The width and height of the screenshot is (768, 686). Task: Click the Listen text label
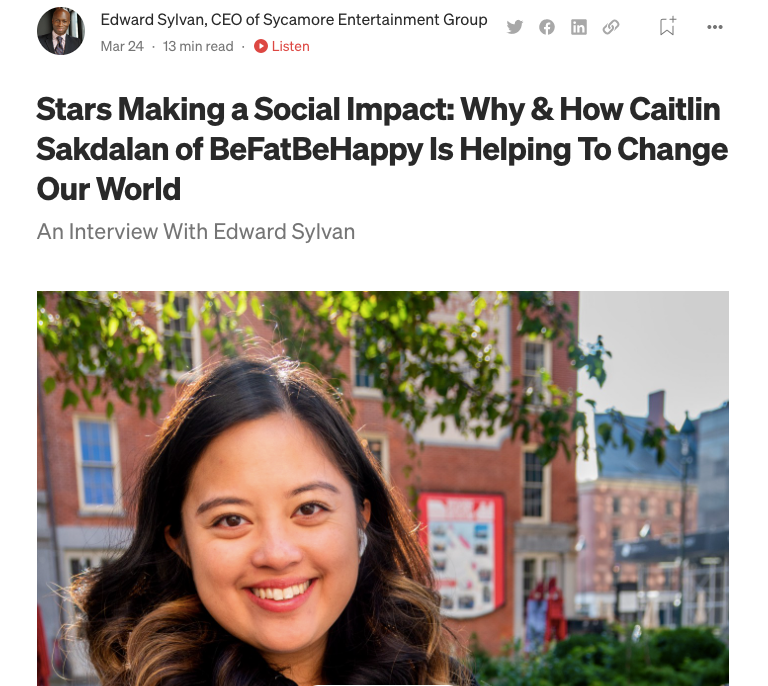point(290,46)
